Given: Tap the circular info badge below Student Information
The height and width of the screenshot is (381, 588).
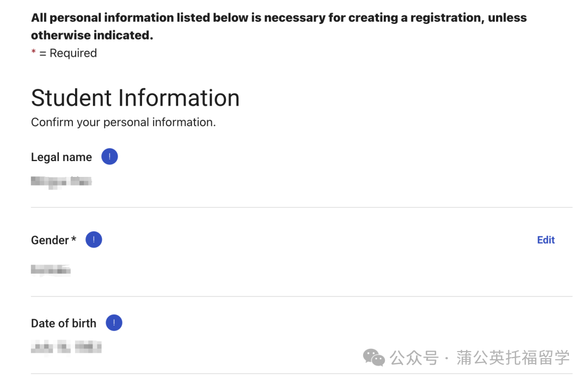Looking at the screenshot, I should click(109, 156).
